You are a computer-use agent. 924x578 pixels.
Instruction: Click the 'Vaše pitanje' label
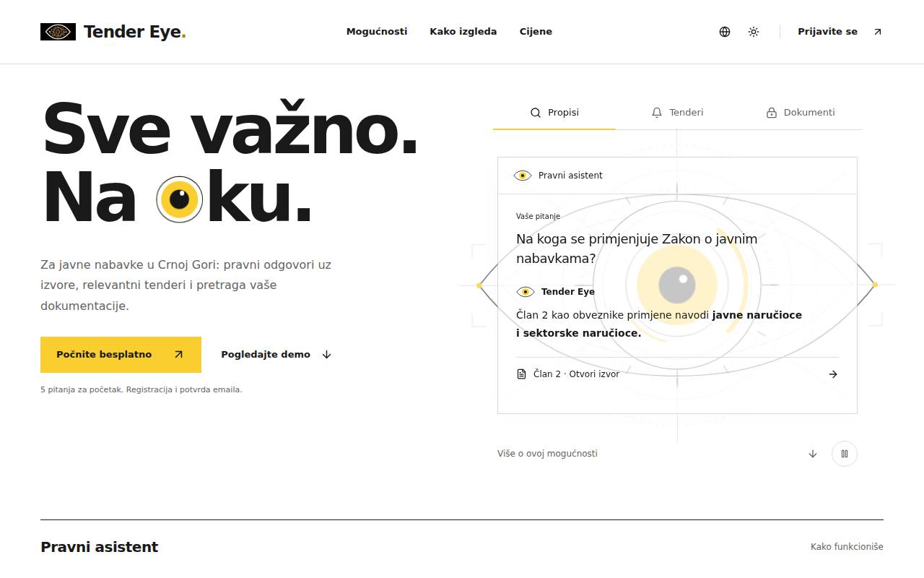coord(538,216)
